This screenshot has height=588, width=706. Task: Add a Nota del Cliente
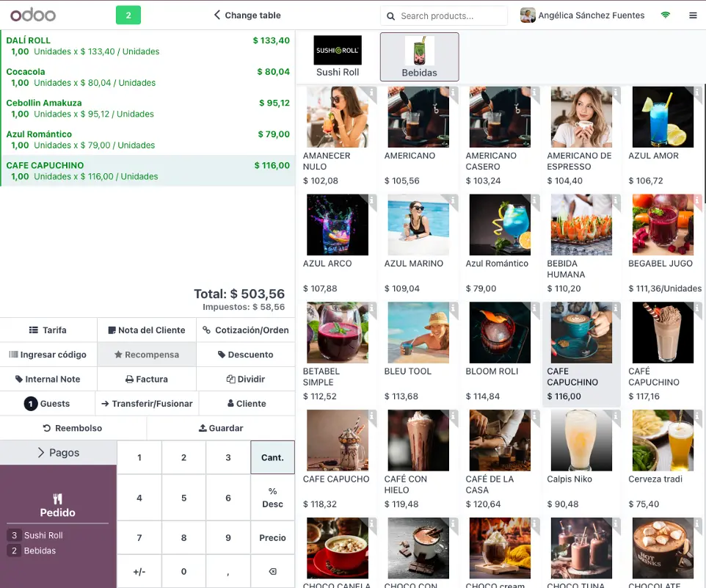tap(147, 330)
